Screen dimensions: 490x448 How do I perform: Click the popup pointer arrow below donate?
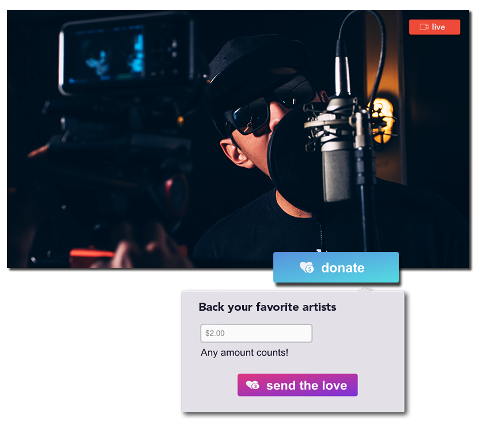pos(364,289)
